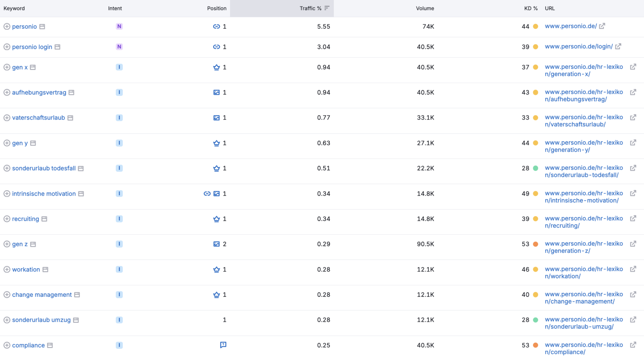Toggle the informational intent badge for "workation"
The width and height of the screenshot is (644, 360).
[119, 269]
